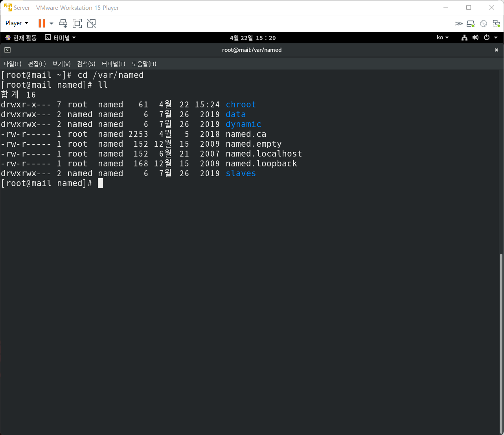
Task: Open the 보기(V) menu
Action: 61,64
